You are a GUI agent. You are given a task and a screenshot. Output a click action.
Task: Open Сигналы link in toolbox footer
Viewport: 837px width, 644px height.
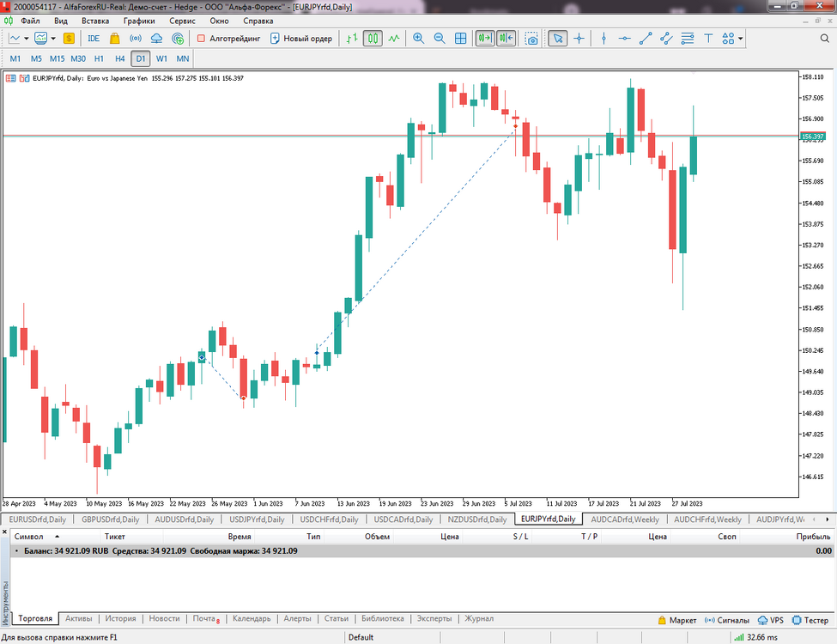727,620
